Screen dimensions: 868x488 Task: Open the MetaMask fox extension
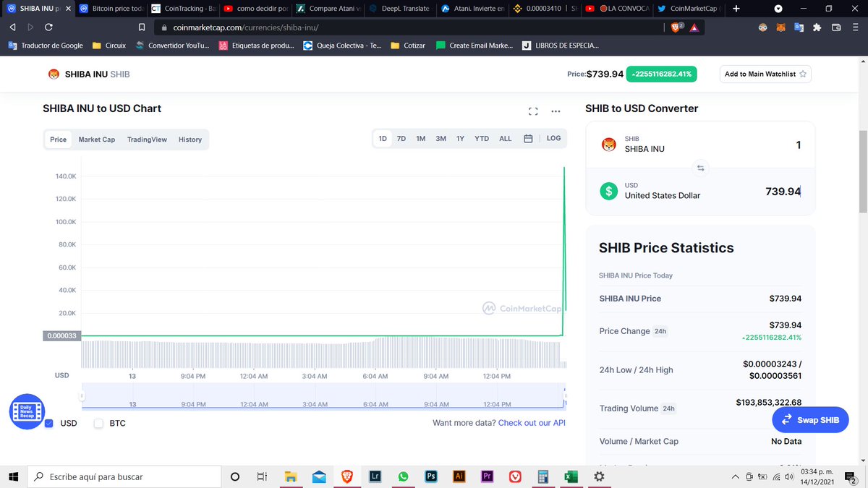780,27
